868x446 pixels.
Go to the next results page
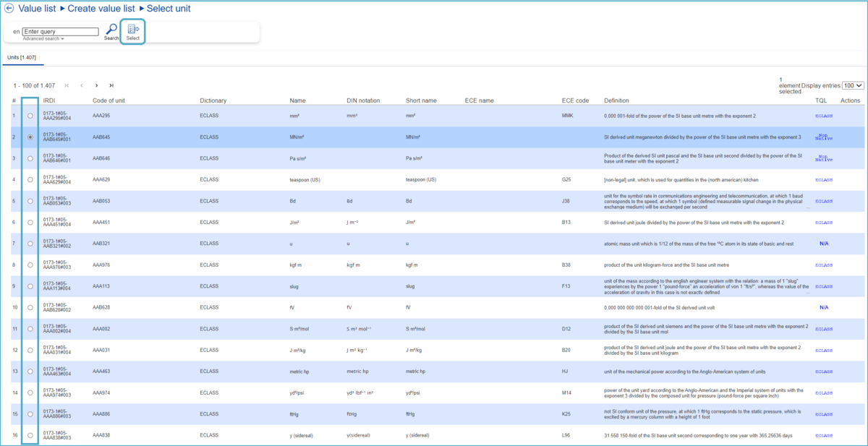(x=96, y=85)
